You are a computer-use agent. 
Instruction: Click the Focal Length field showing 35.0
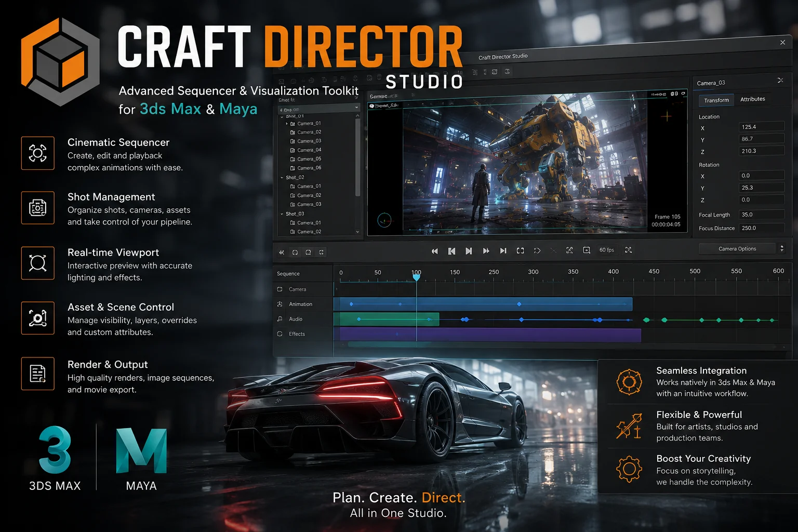pos(761,214)
